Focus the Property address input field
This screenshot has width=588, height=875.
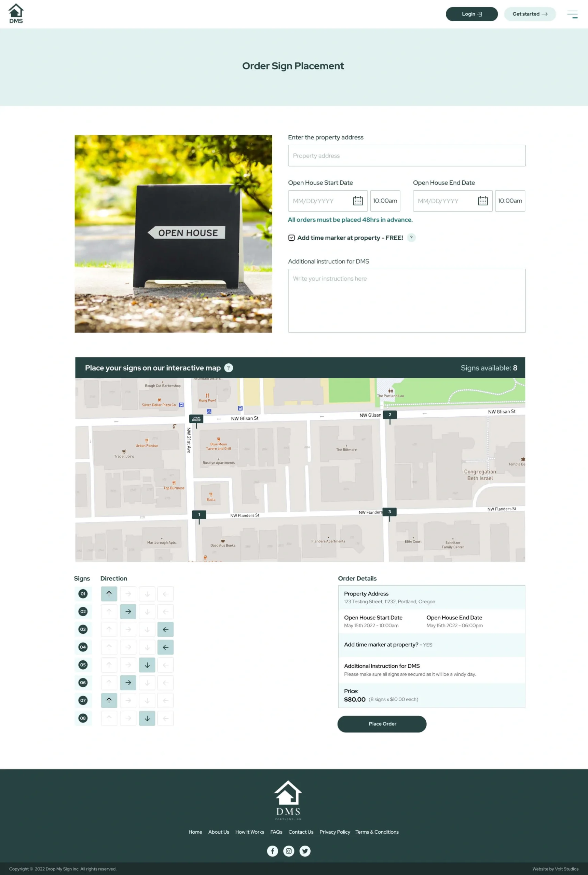coord(407,156)
